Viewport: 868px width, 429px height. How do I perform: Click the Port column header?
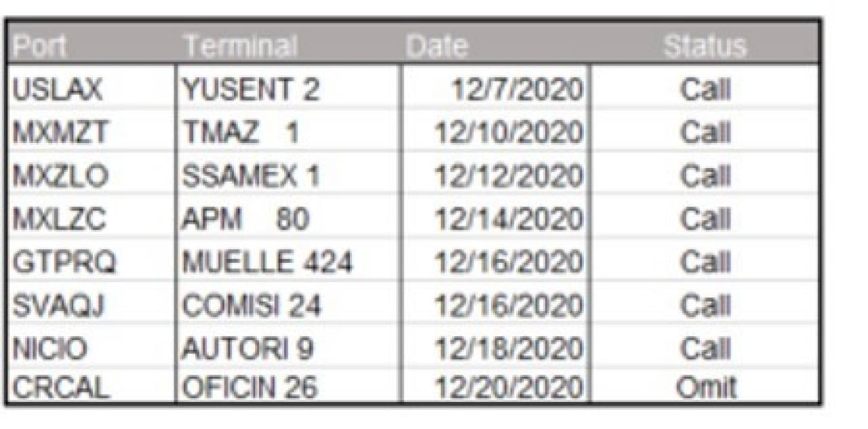[x=39, y=47]
